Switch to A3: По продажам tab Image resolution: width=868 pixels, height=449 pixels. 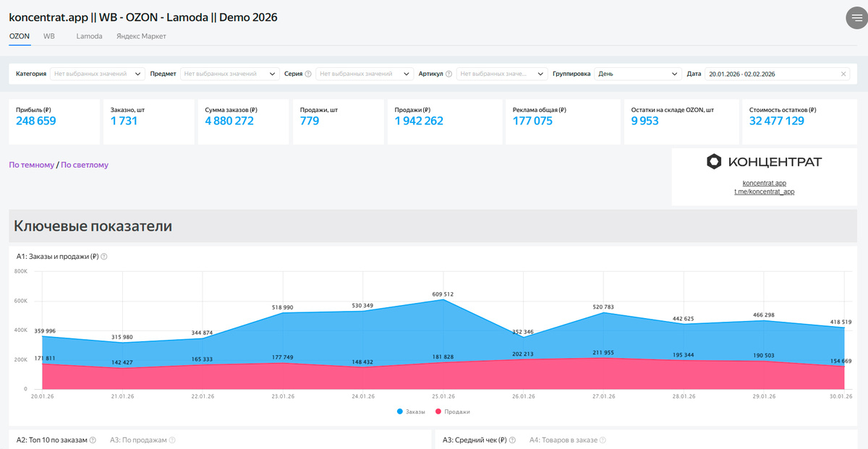(137, 440)
